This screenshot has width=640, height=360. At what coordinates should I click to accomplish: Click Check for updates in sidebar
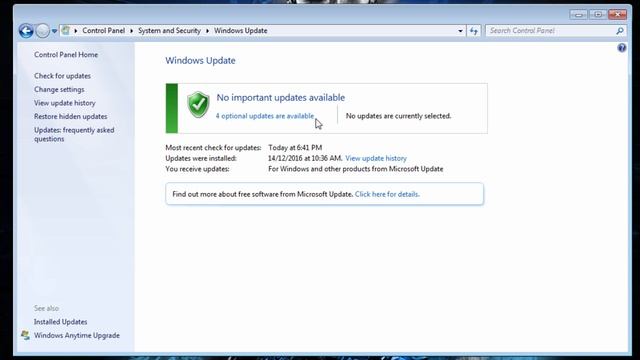tap(62, 76)
